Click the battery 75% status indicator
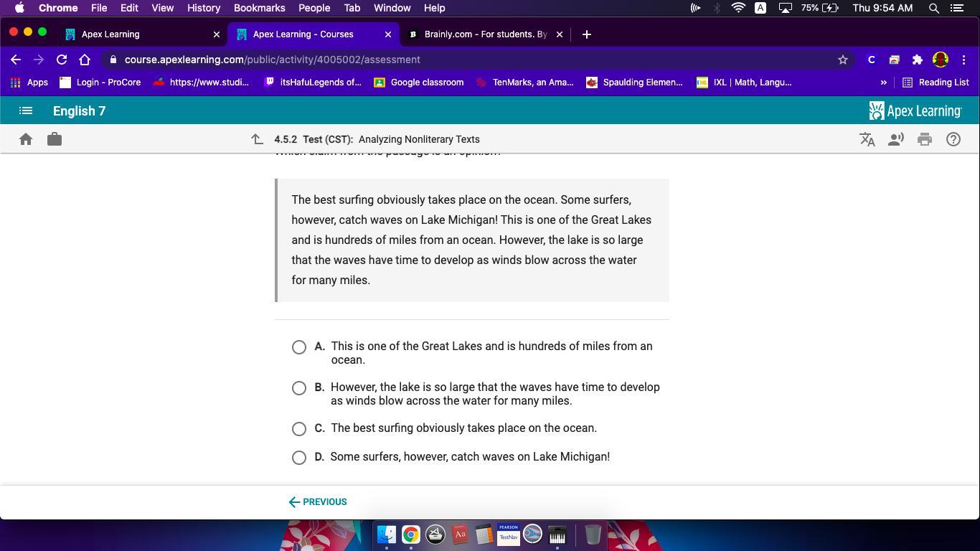 point(820,8)
